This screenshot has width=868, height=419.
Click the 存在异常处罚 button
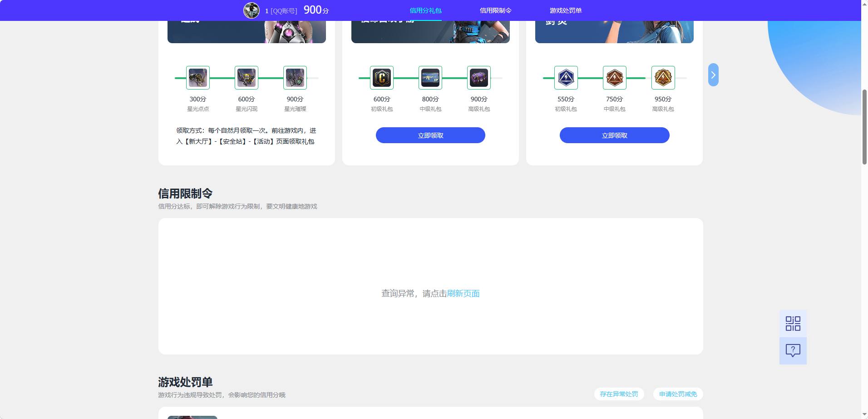619,394
